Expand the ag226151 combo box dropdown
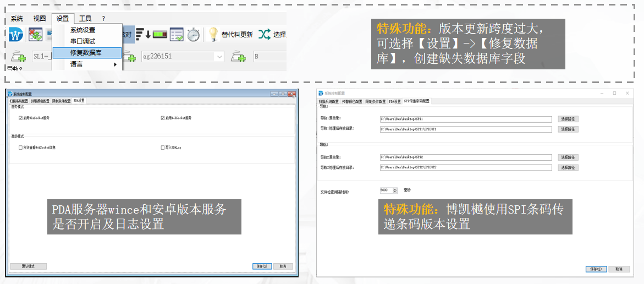 click(219, 56)
